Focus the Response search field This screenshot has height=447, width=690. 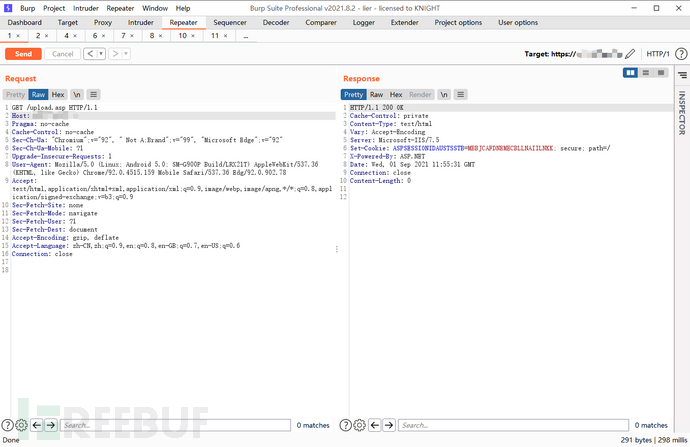pos(514,425)
